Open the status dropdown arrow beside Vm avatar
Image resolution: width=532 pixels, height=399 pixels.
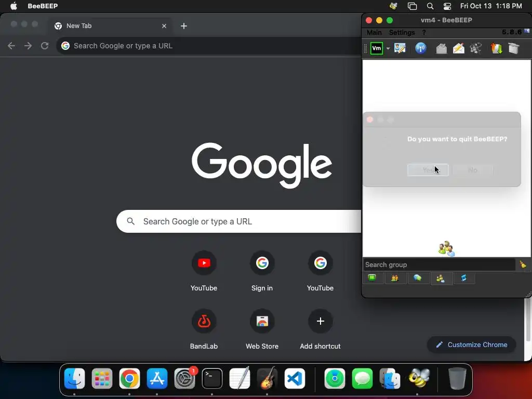click(x=388, y=48)
